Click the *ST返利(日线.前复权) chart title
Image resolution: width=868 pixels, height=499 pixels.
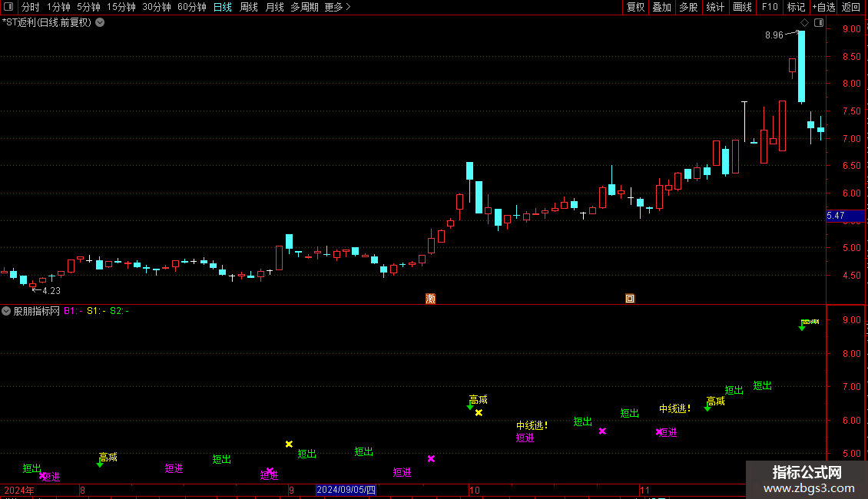[x=47, y=23]
